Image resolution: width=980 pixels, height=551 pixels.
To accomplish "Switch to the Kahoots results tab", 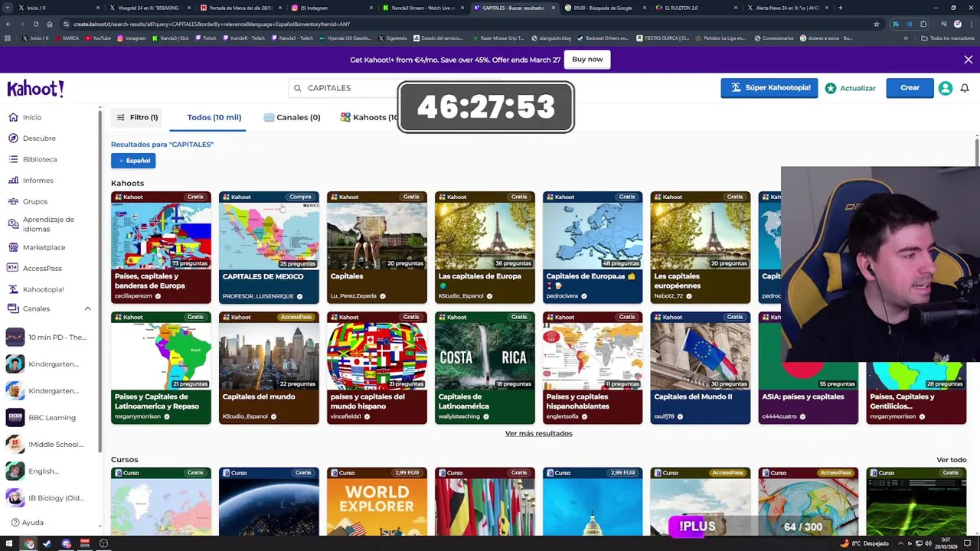I will tap(370, 117).
